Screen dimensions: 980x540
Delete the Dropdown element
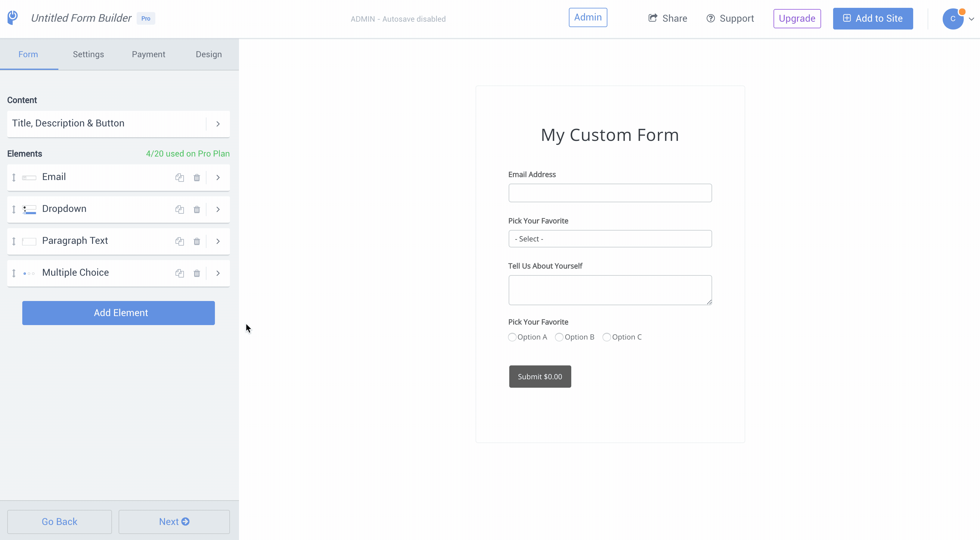coord(197,209)
